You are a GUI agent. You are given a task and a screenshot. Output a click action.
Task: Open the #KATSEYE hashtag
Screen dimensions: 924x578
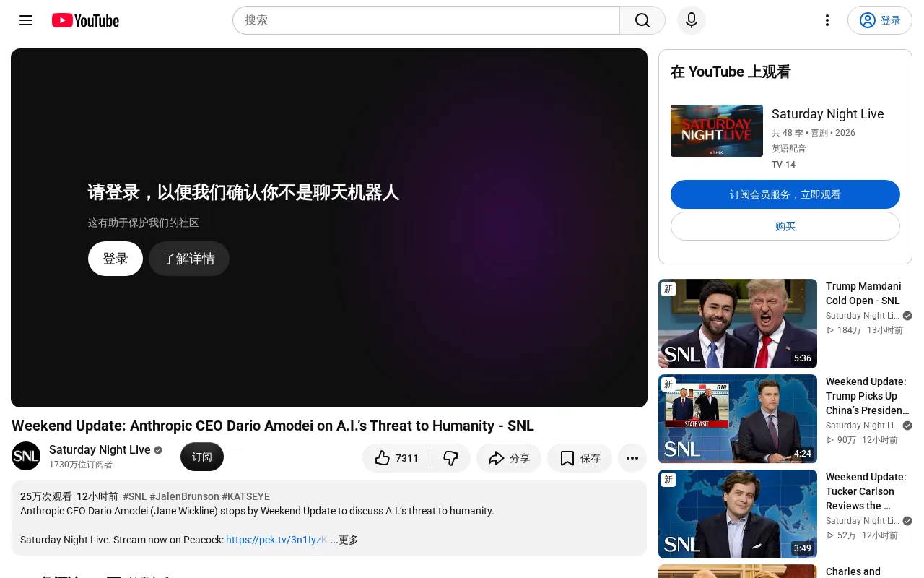(x=246, y=496)
